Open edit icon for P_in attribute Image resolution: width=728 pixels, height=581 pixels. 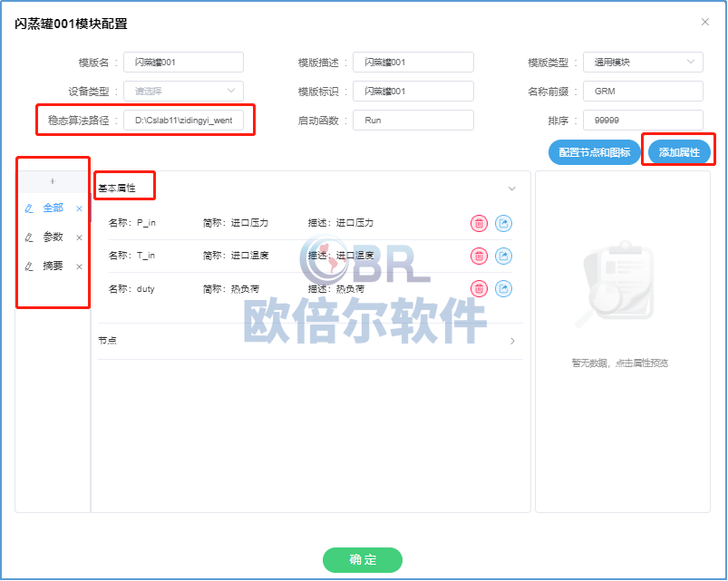click(503, 223)
